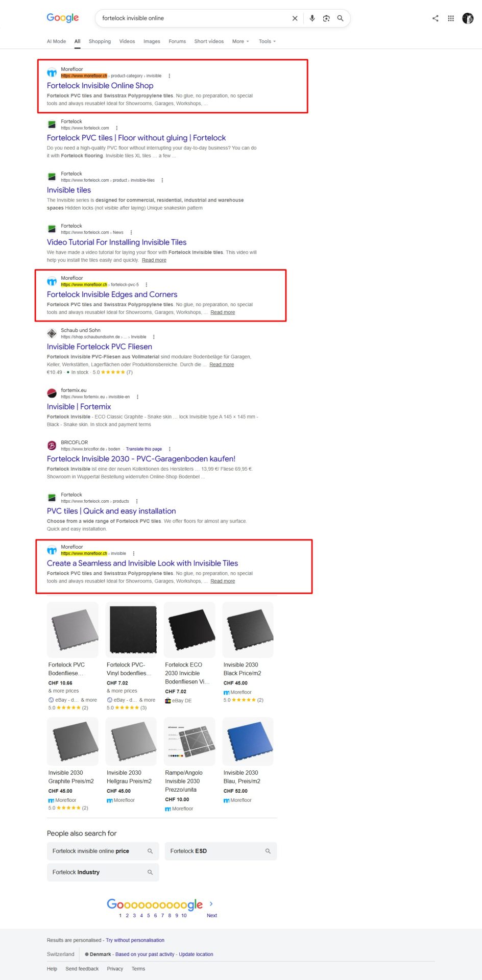This screenshot has height=980, width=482.
Task: Switch to the Shopping tab
Action: pyautogui.click(x=100, y=41)
